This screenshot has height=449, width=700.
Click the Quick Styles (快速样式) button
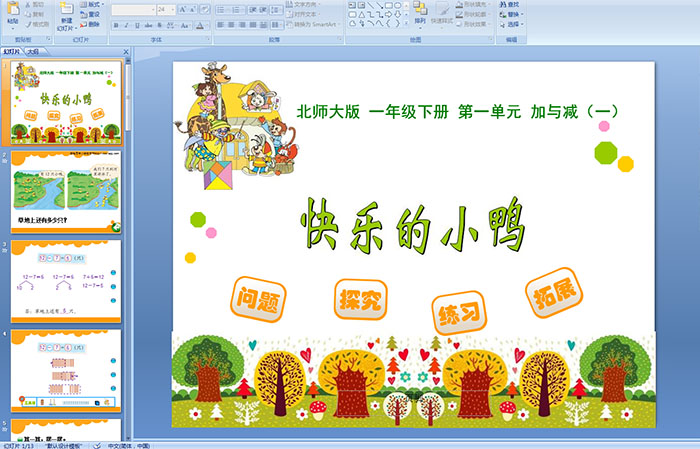click(x=442, y=13)
